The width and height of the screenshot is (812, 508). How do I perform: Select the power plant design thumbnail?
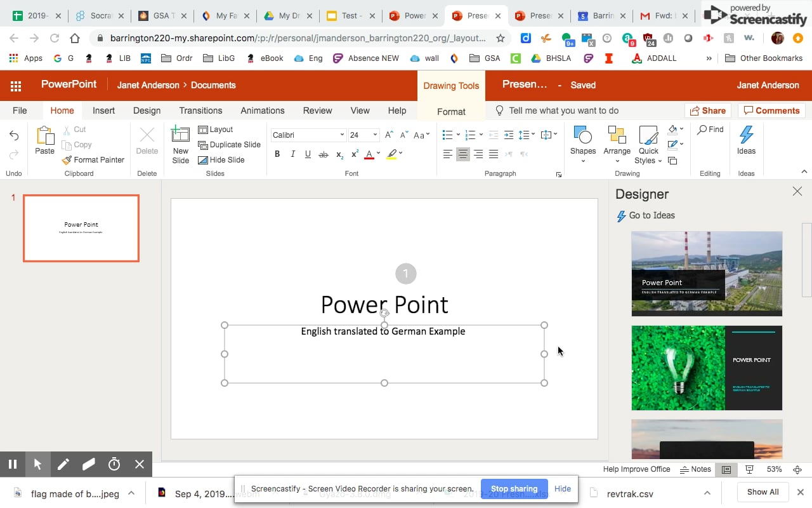[707, 274]
